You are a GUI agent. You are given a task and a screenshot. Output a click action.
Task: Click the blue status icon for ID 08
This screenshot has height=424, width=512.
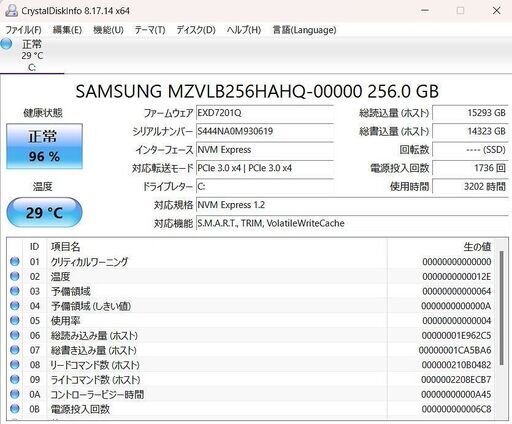[15, 365]
